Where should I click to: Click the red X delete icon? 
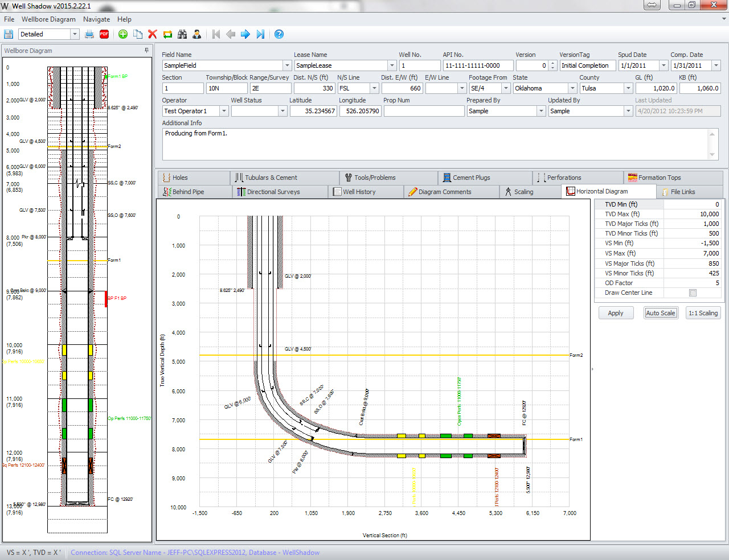(152, 34)
